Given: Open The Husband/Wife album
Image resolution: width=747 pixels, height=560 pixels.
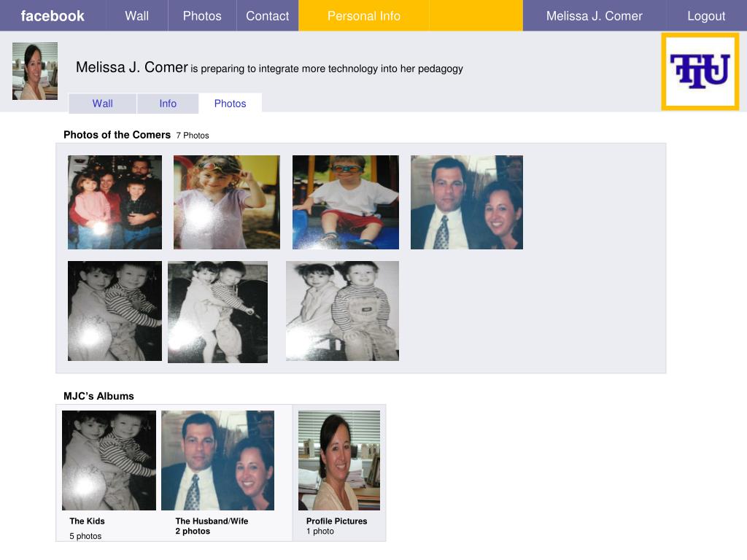Looking at the screenshot, I should click(x=217, y=460).
